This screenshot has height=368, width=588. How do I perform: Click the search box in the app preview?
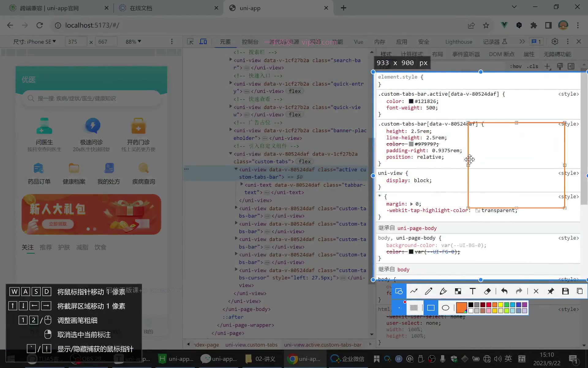91,98
